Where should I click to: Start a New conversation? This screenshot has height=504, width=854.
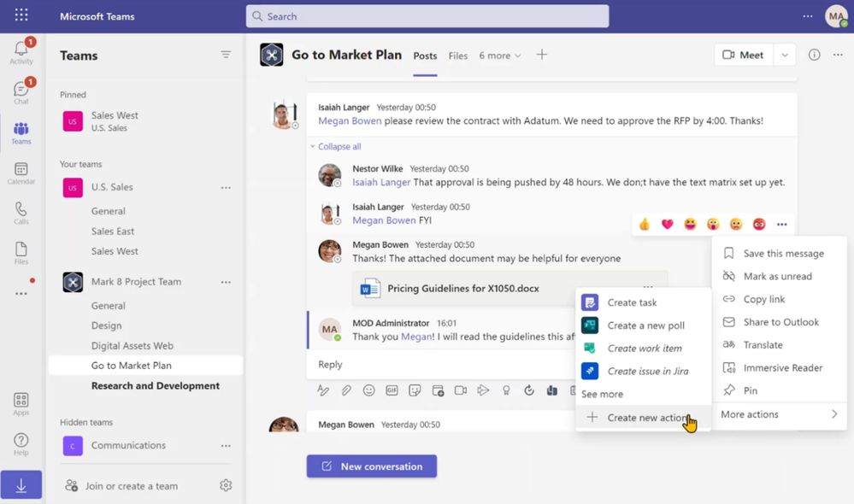(372, 466)
